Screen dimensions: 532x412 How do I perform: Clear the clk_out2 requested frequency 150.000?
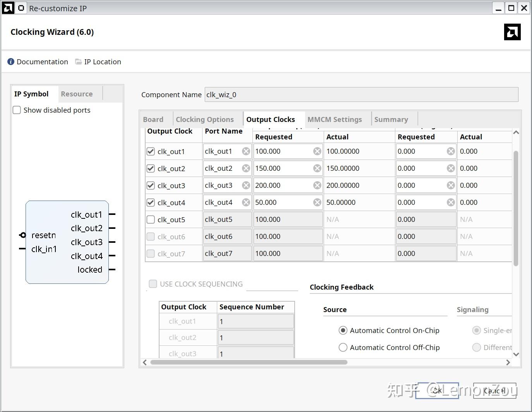coord(317,168)
